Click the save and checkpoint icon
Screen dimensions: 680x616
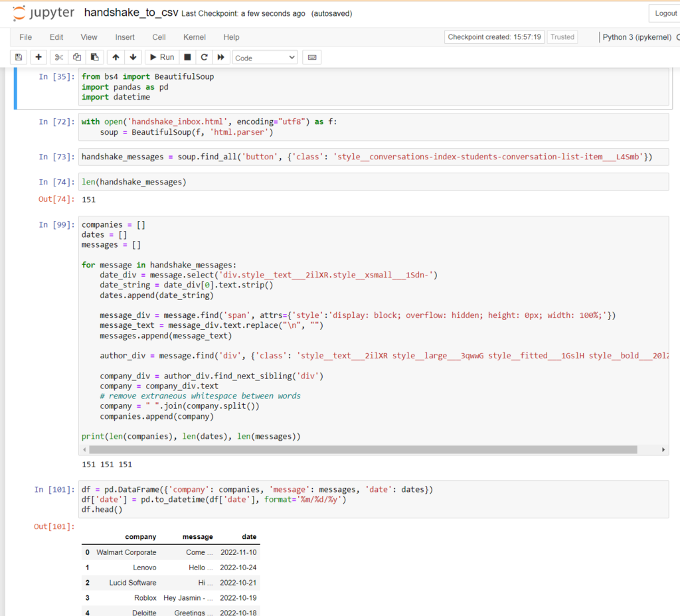pyautogui.click(x=19, y=58)
